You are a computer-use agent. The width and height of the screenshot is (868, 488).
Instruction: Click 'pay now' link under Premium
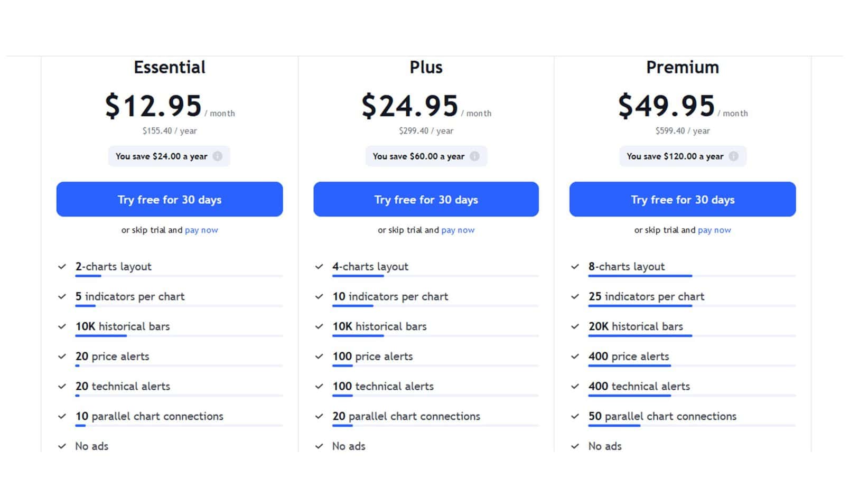(714, 230)
